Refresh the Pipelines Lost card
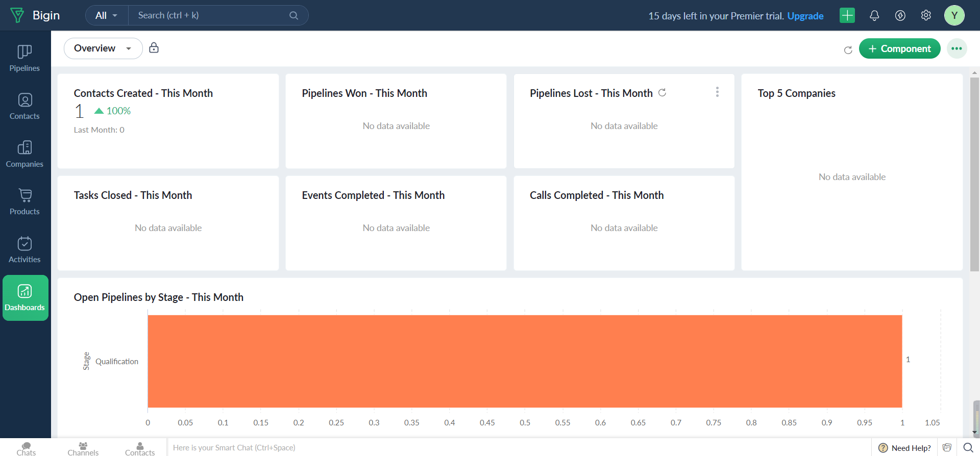Screen dimensions: 980x456 point(662,93)
